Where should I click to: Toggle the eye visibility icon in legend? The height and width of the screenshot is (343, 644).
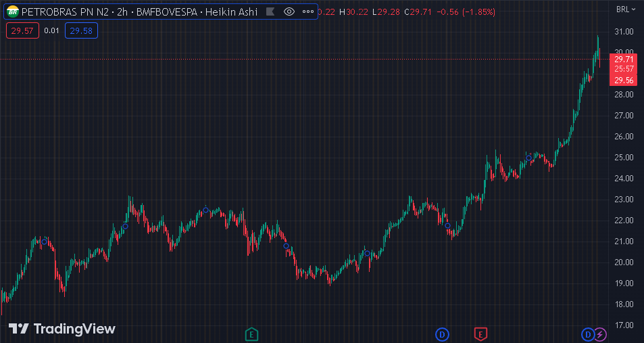click(289, 12)
